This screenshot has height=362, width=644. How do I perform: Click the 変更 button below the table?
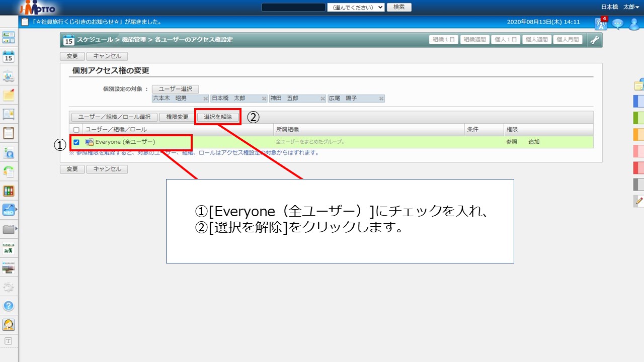pos(72,169)
